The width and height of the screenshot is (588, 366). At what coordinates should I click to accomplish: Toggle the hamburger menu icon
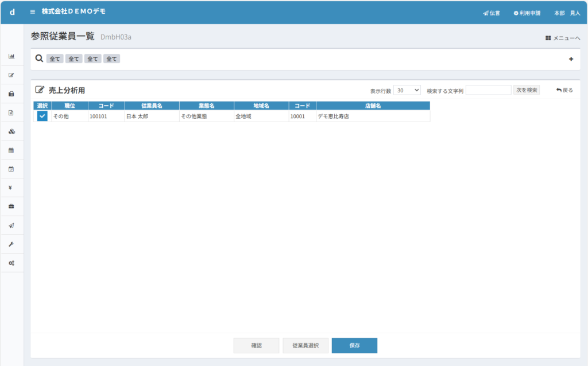click(33, 12)
